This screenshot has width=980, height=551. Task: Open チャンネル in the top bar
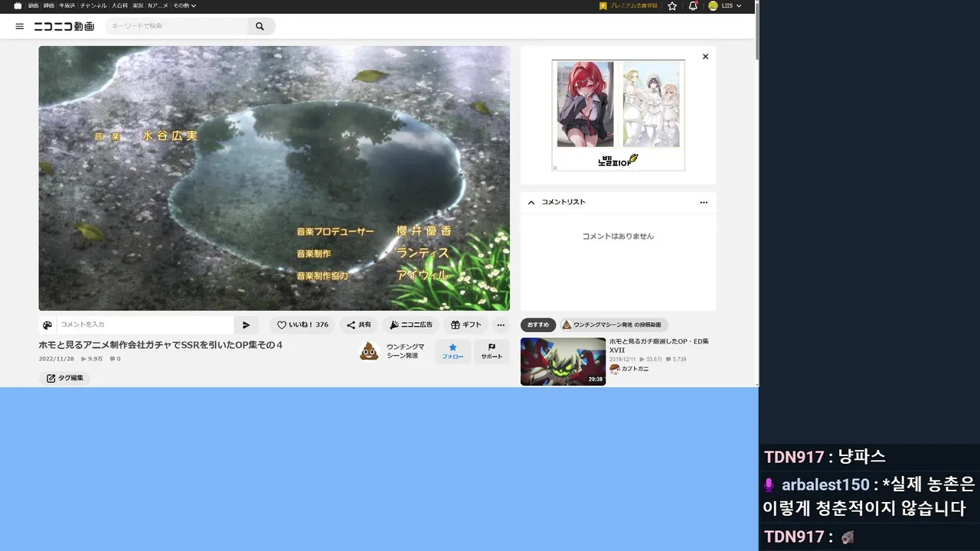[x=94, y=5]
